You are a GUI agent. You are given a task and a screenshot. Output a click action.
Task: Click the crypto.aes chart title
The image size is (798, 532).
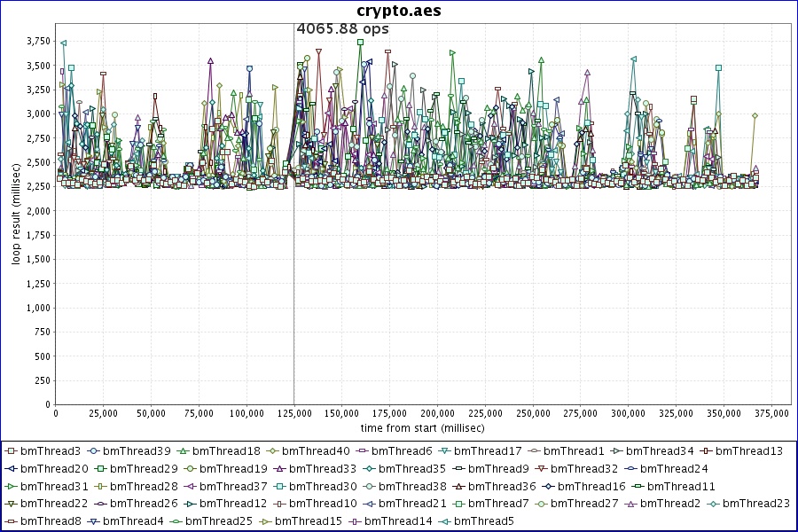tap(399, 11)
